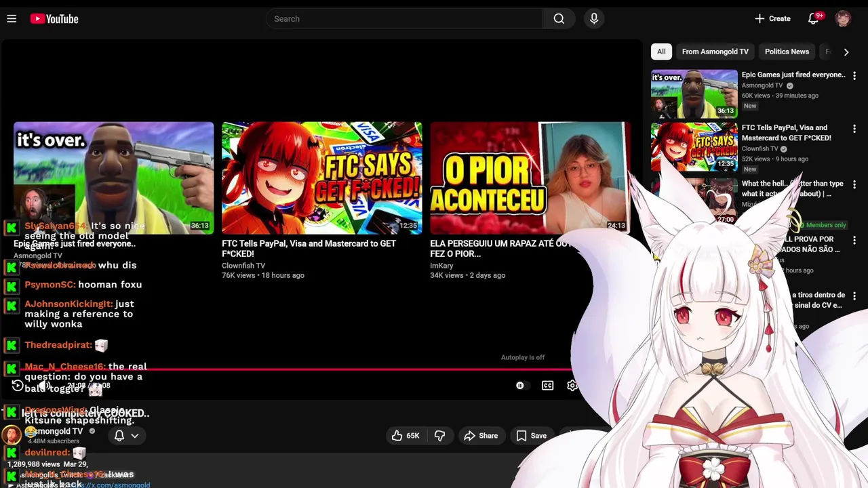Image resolution: width=868 pixels, height=488 pixels.
Task: Open the subscription notification bell dropdown
Action: pyautogui.click(x=126, y=436)
